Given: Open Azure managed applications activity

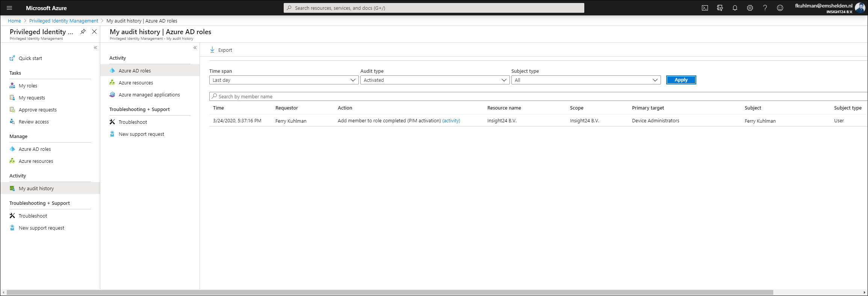Looking at the screenshot, I should coord(150,95).
